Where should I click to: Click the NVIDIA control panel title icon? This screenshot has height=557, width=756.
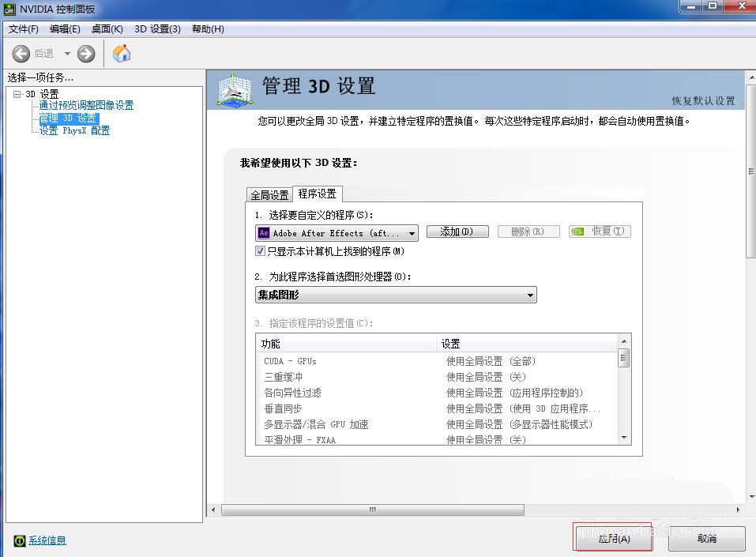point(9,9)
